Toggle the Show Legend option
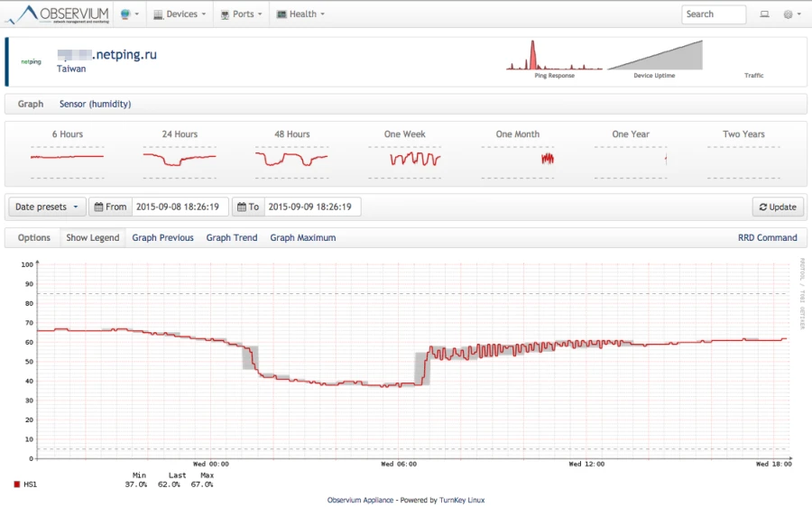This screenshot has width=812, height=507. coord(93,237)
